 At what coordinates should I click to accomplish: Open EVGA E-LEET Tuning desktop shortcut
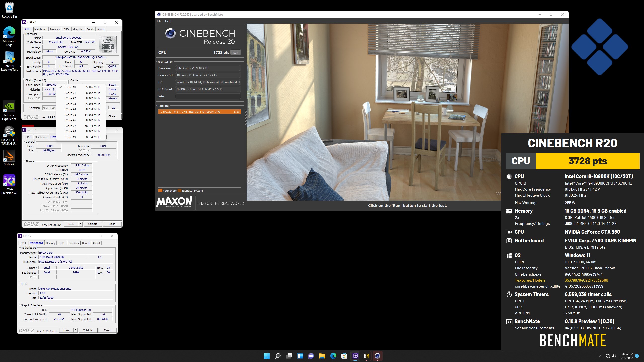(x=9, y=135)
